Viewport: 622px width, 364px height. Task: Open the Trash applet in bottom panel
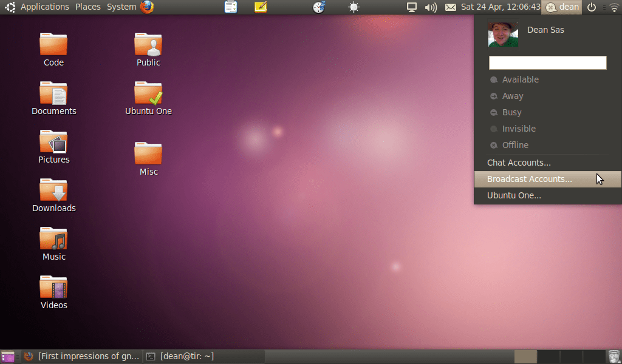[x=614, y=357]
